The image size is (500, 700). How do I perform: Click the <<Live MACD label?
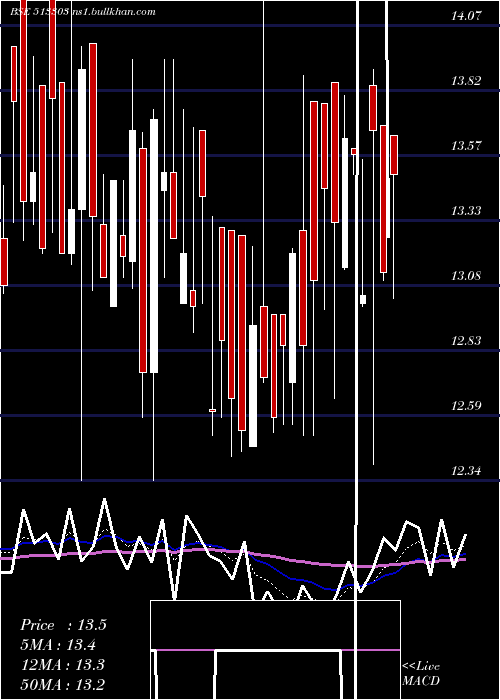(421, 673)
